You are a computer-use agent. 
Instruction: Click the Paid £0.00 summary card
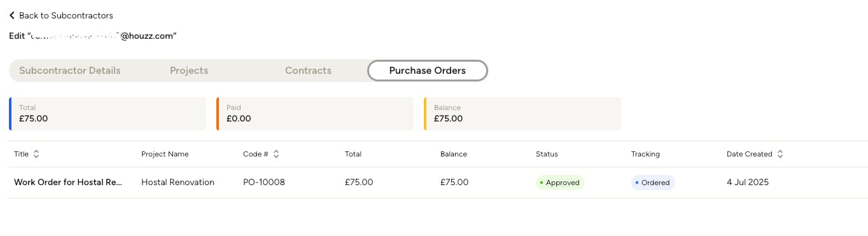315,114
